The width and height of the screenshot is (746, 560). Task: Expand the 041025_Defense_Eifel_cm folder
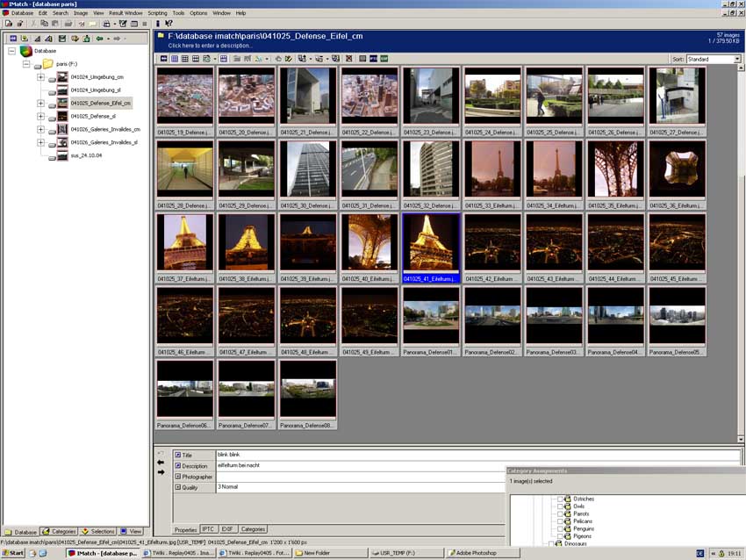(x=40, y=104)
